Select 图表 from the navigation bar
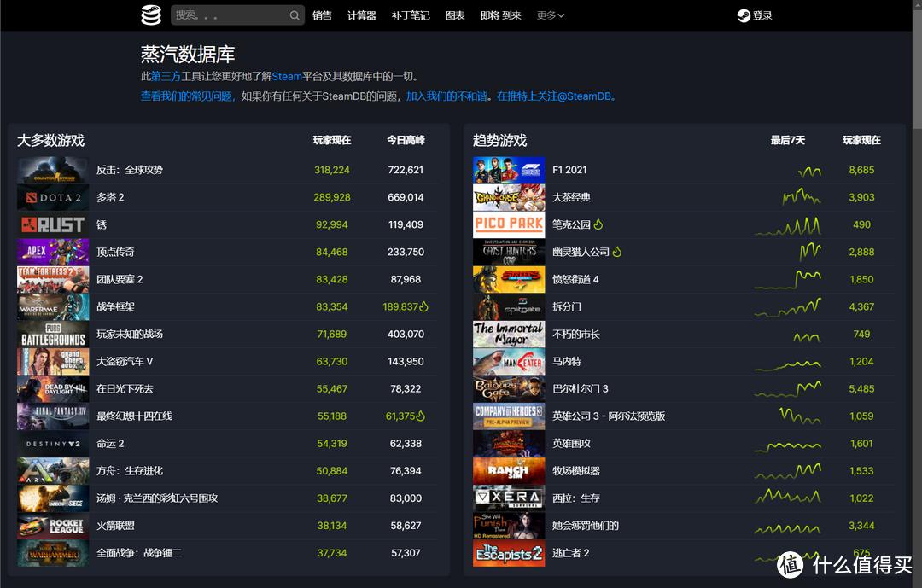922x588 pixels. [457, 15]
